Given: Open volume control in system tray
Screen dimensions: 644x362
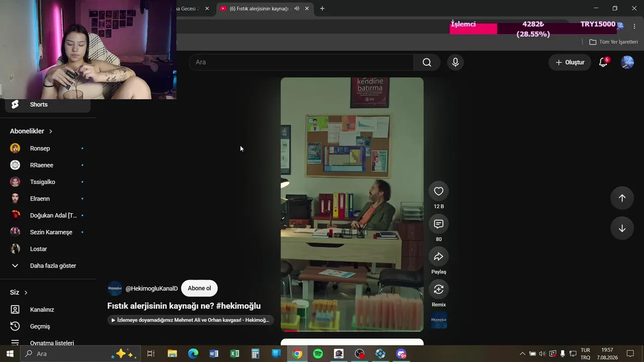Looking at the screenshot, I should click(x=542, y=354).
